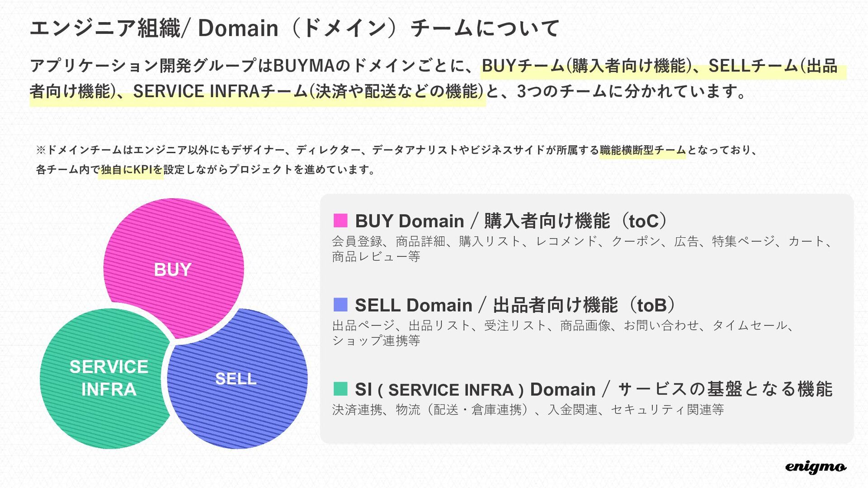
Task: Click the SELL description starting 出品ページ
Action: pos(563,333)
